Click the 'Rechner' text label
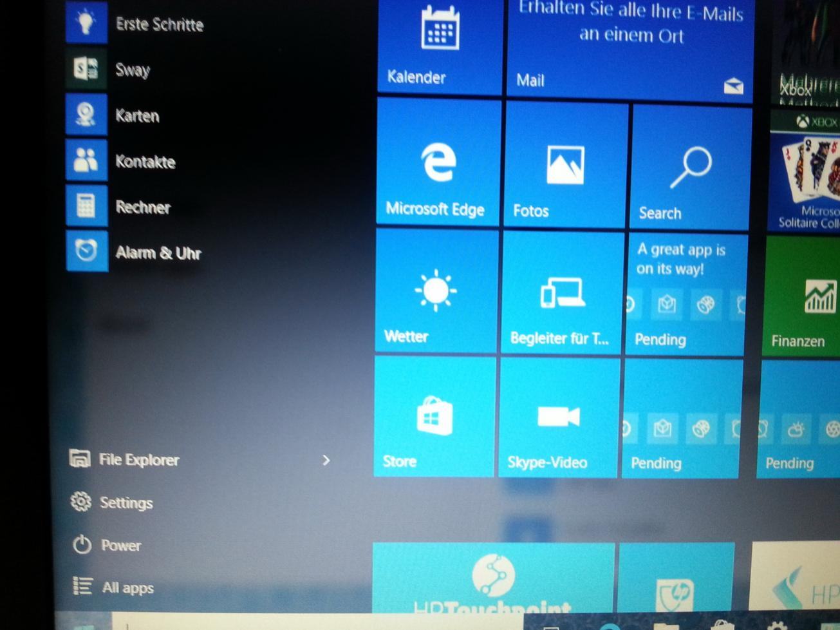This screenshot has height=630, width=840. click(x=143, y=207)
